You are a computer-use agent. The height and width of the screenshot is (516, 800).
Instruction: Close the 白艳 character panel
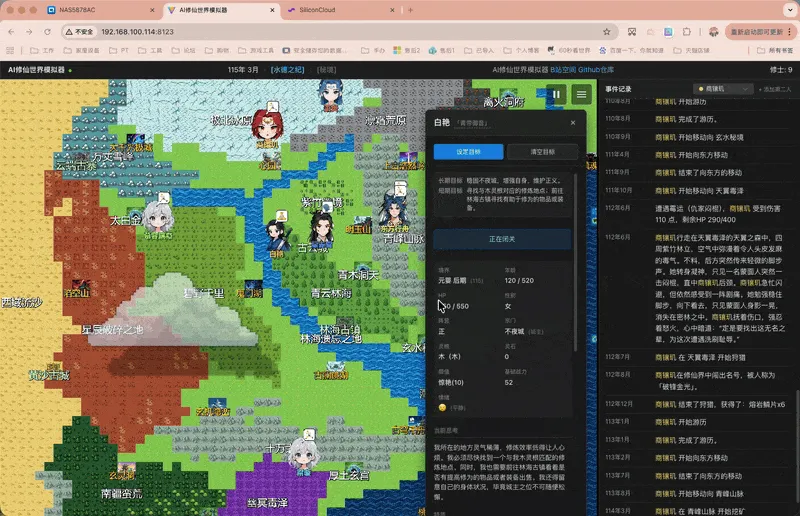pyautogui.click(x=573, y=121)
